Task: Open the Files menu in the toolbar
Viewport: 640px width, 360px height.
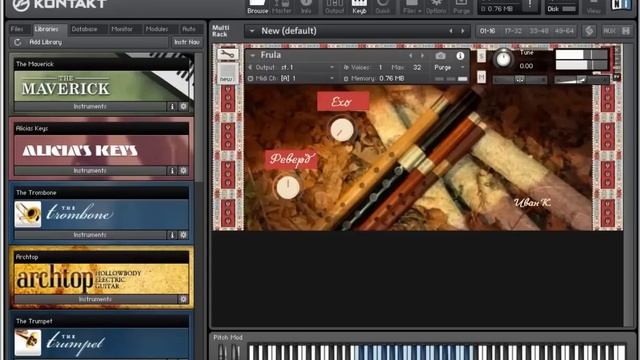Action: [412, 7]
